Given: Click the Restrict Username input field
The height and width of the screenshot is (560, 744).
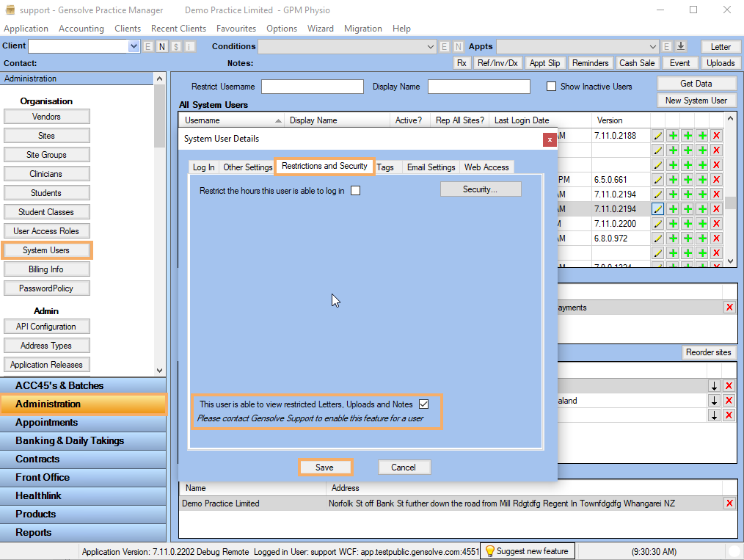Looking at the screenshot, I should tap(312, 87).
